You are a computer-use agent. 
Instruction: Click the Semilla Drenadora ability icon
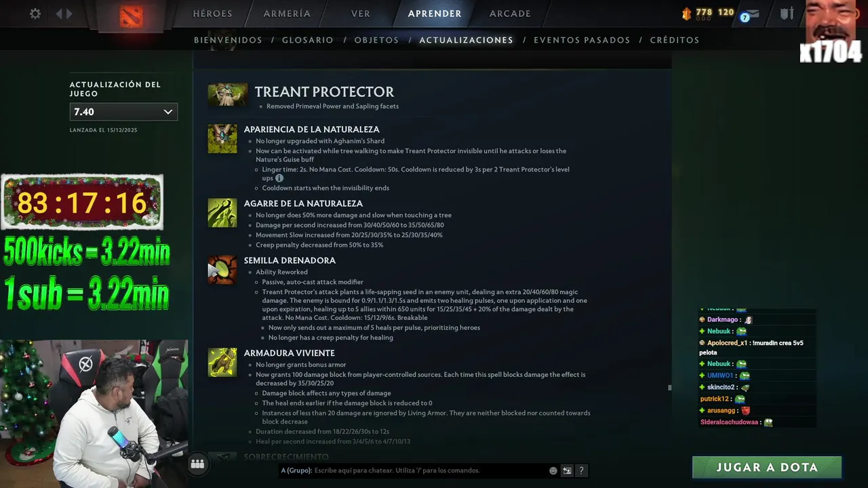222,270
